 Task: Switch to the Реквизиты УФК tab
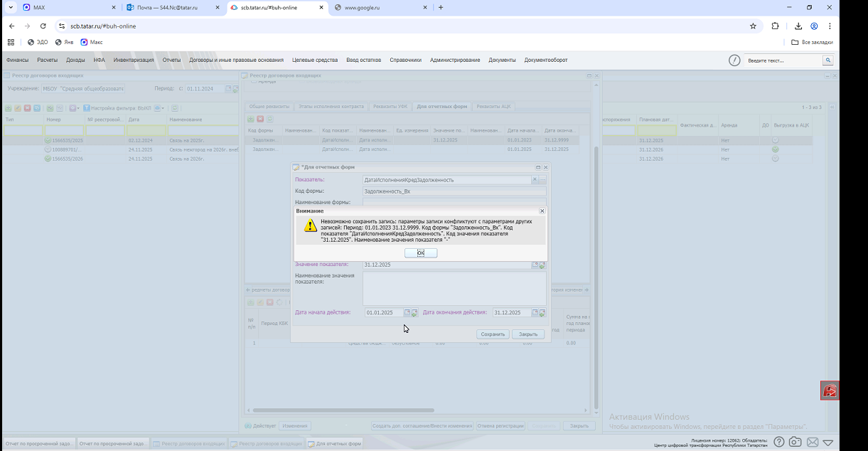(391, 106)
